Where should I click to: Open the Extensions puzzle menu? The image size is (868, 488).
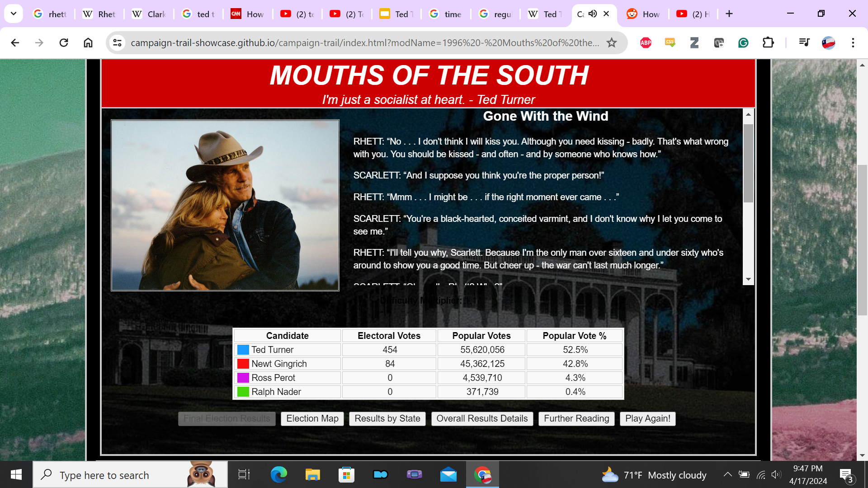click(768, 43)
